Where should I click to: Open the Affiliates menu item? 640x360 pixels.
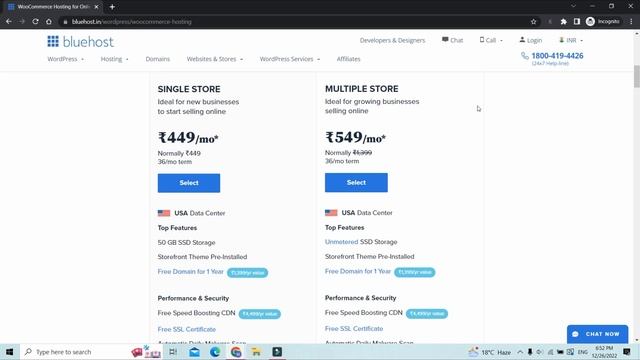pos(349,59)
